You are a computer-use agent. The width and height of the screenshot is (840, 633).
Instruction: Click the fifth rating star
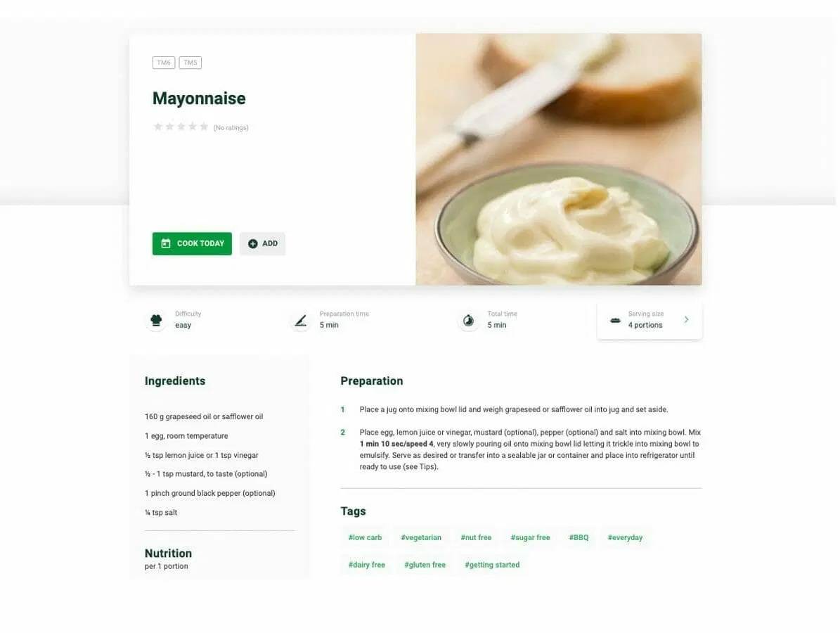click(204, 127)
